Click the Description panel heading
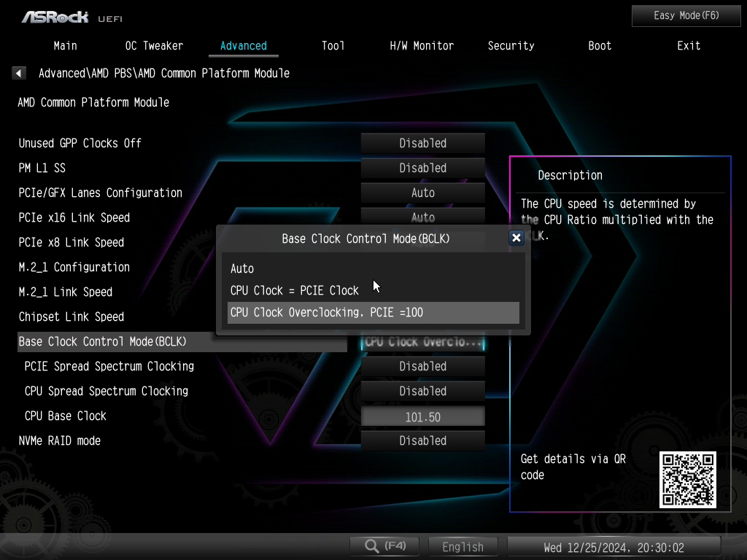The height and width of the screenshot is (560, 747). point(570,175)
